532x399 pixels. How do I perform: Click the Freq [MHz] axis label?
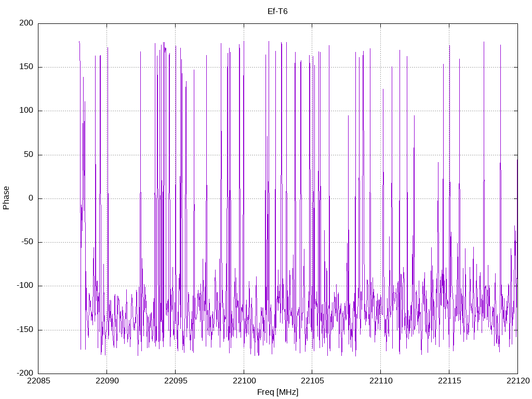pos(277,392)
